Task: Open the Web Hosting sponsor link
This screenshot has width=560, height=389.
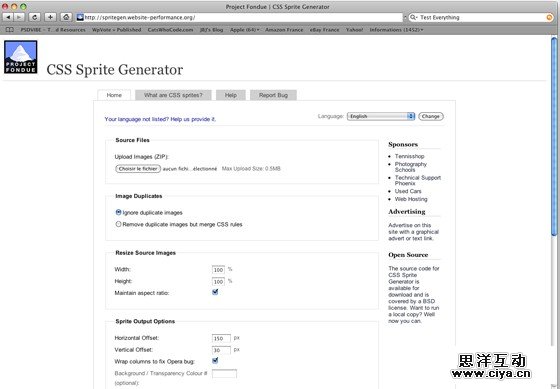Action: (x=411, y=199)
